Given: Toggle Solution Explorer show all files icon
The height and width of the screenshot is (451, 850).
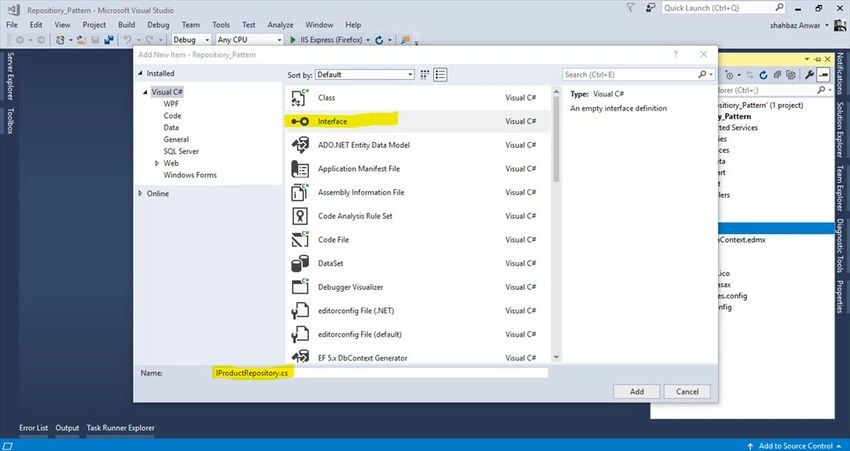Looking at the screenshot, I should click(791, 75).
